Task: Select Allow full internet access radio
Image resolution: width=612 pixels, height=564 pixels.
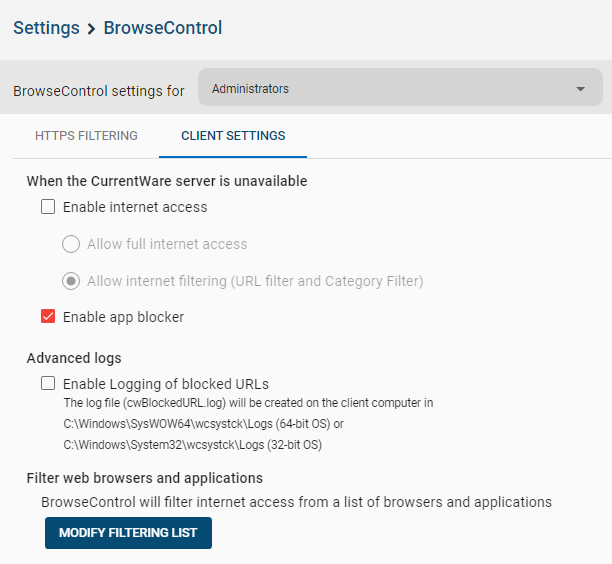Action: pyautogui.click(x=71, y=244)
